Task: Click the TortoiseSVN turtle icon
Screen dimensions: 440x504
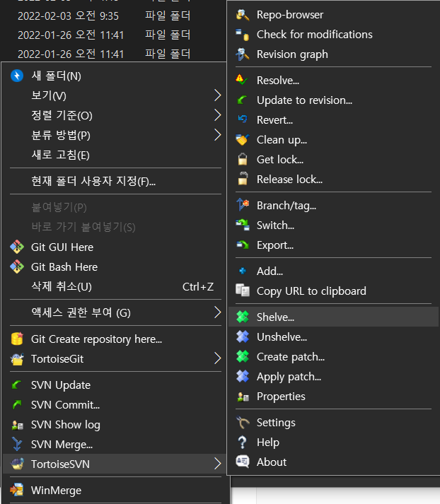Action: (18, 464)
